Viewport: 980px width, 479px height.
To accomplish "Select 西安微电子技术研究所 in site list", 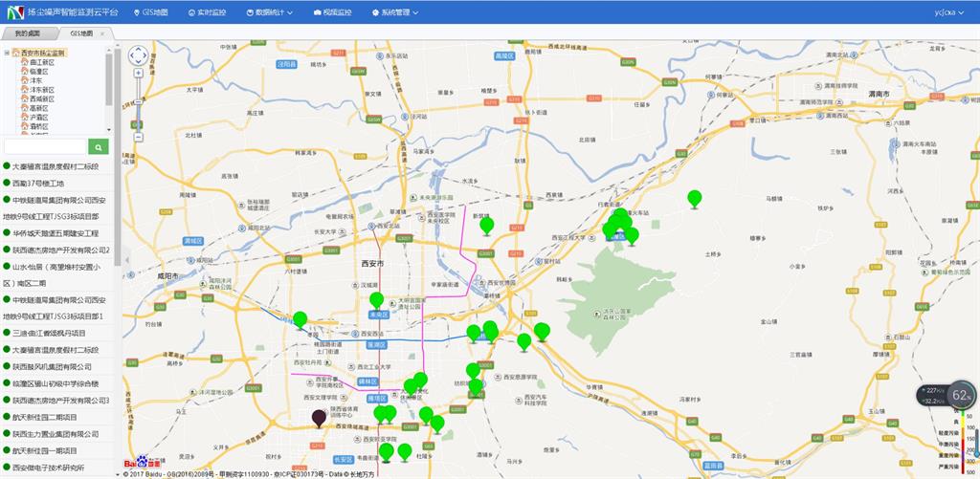I will (x=48, y=468).
